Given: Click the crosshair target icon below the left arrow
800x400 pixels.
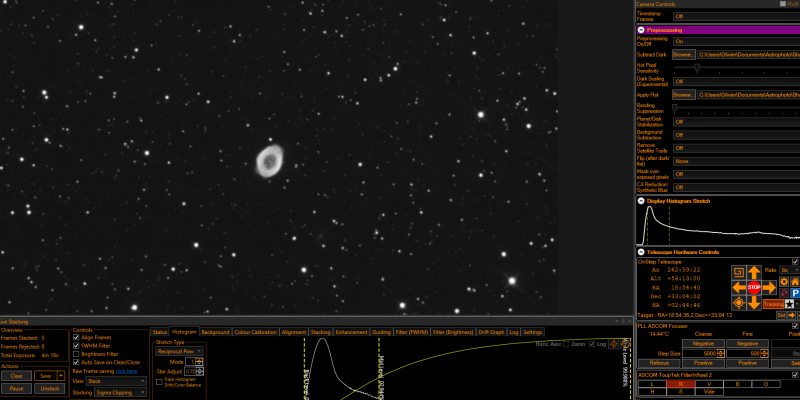Looking at the screenshot, I should (738, 303).
